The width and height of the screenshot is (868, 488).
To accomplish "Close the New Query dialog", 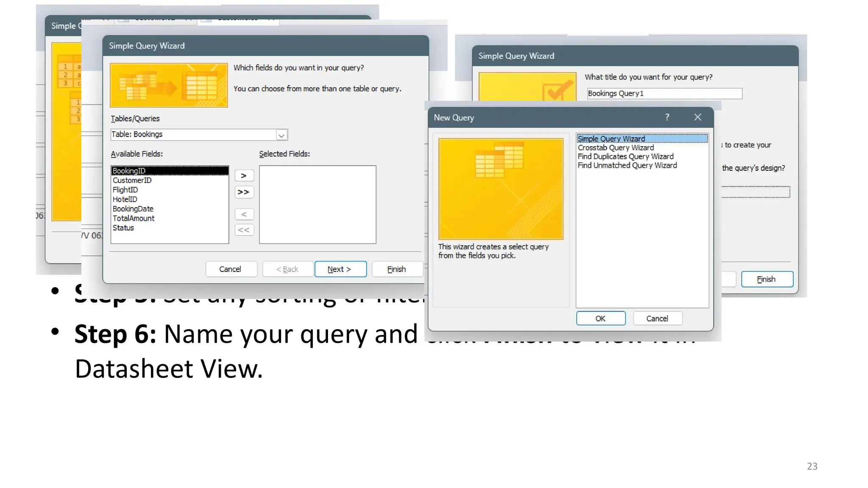I will pos(698,117).
